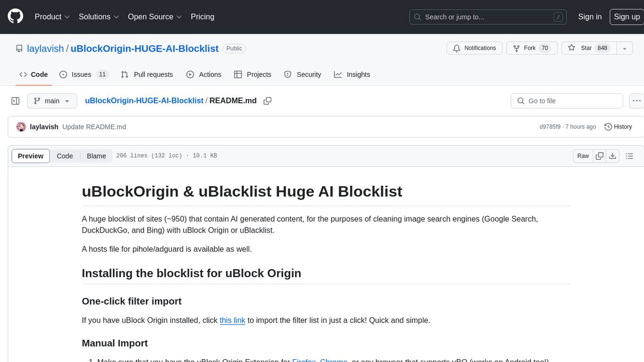Select the Blame view
Screen dimensions: 644x362
96,156
